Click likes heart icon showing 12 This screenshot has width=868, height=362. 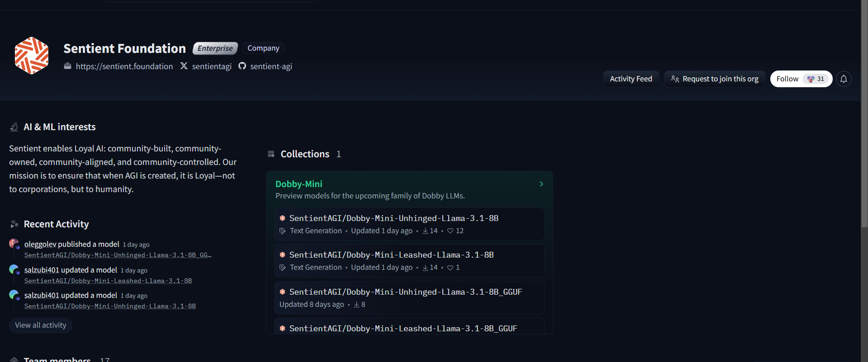(450, 231)
